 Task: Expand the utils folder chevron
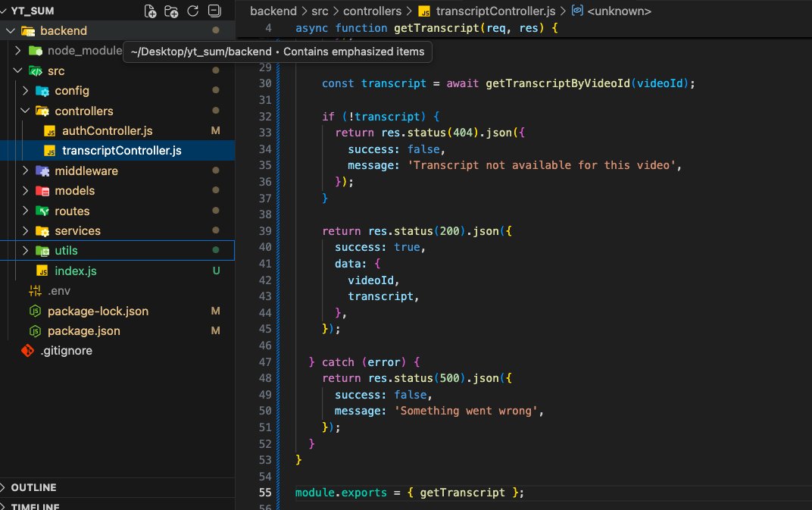coord(25,250)
